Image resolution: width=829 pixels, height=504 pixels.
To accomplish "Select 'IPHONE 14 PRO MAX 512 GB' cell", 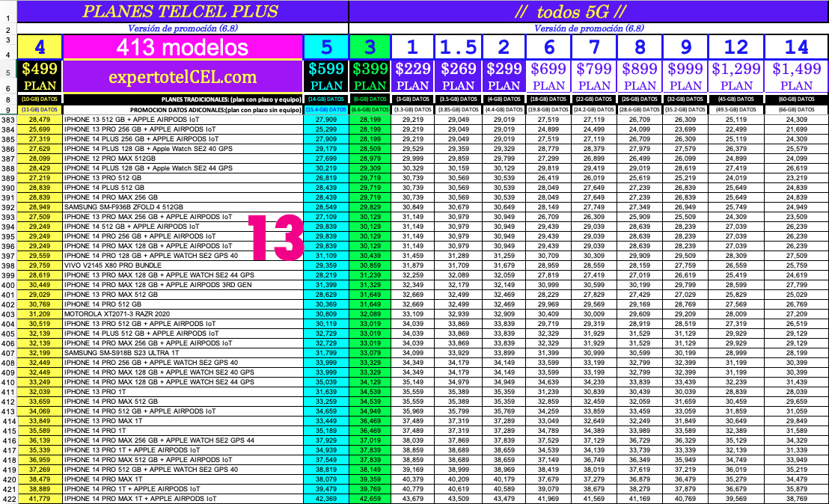I will point(183,402).
